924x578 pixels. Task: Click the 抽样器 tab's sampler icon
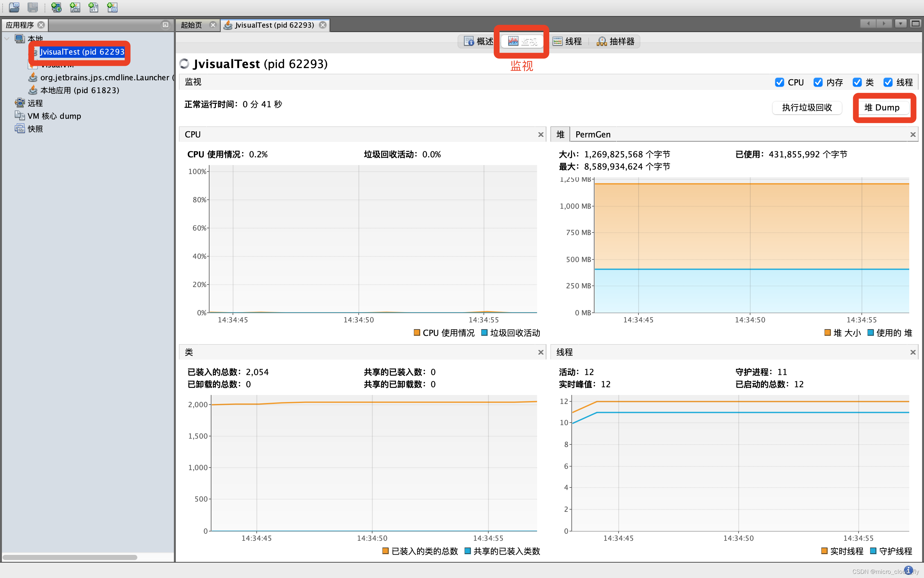[602, 41]
